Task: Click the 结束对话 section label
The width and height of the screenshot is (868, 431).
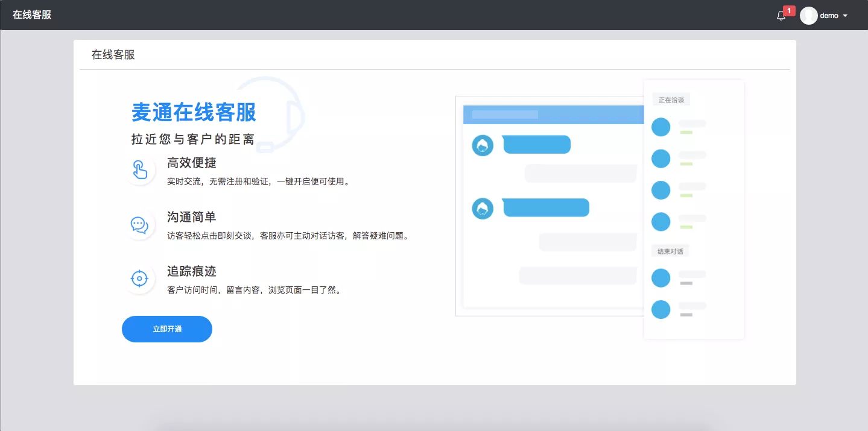Action: tap(670, 251)
